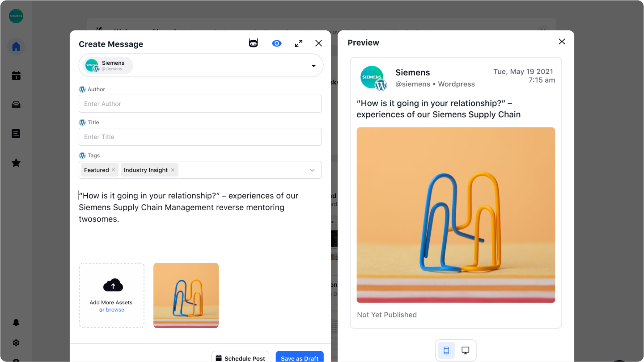Click the Siemens account chip
This screenshot has width=644, height=362.
(108, 65)
